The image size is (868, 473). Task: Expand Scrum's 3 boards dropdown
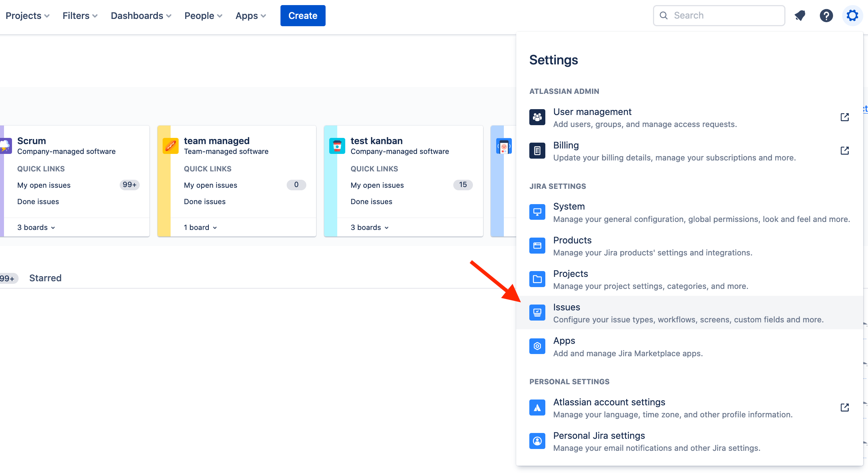click(x=36, y=227)
